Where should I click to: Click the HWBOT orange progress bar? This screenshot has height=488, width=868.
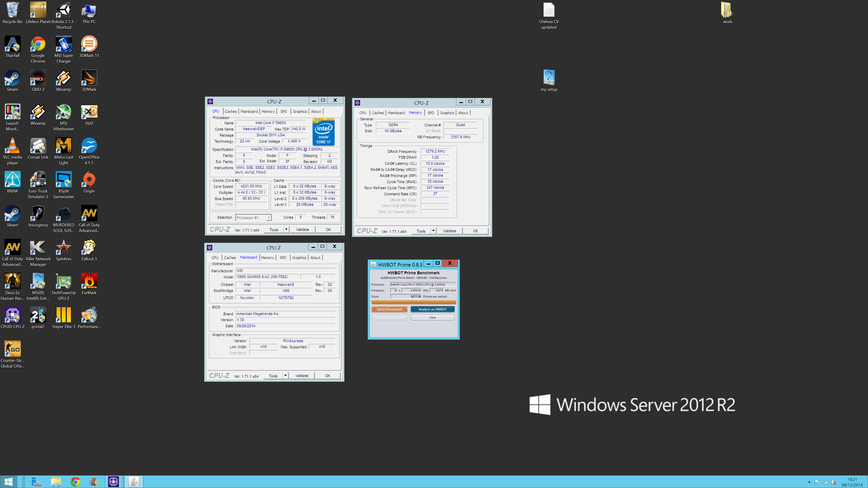[x=413, y=303]
